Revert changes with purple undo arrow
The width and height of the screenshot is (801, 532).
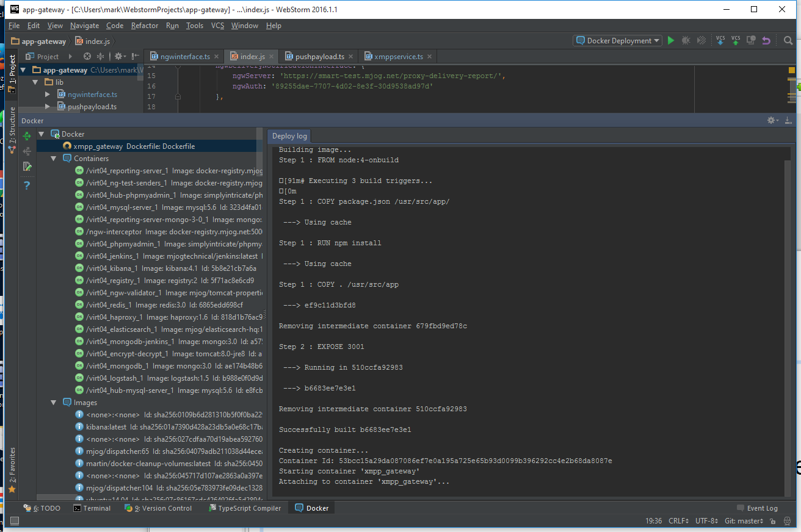coord(766,41)
